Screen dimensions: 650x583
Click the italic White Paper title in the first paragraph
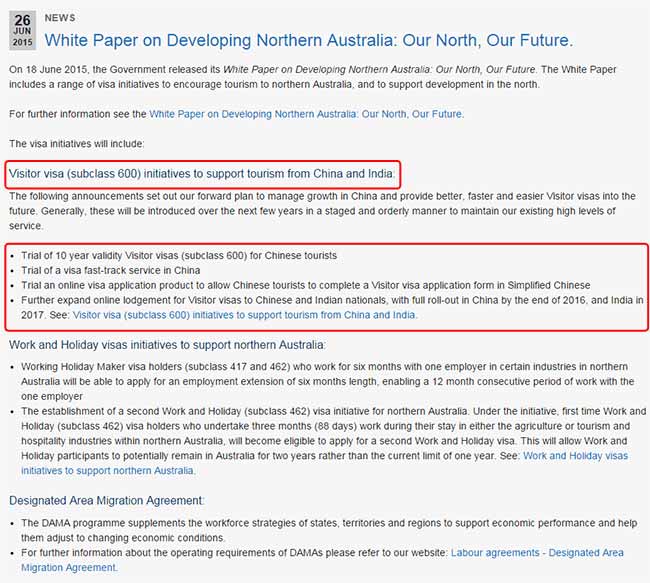click(379, 69)
